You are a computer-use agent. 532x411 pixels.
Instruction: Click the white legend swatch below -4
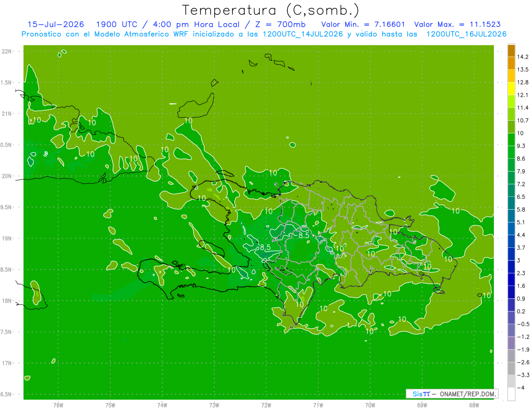pyautogui.click(x=511, y=394)
